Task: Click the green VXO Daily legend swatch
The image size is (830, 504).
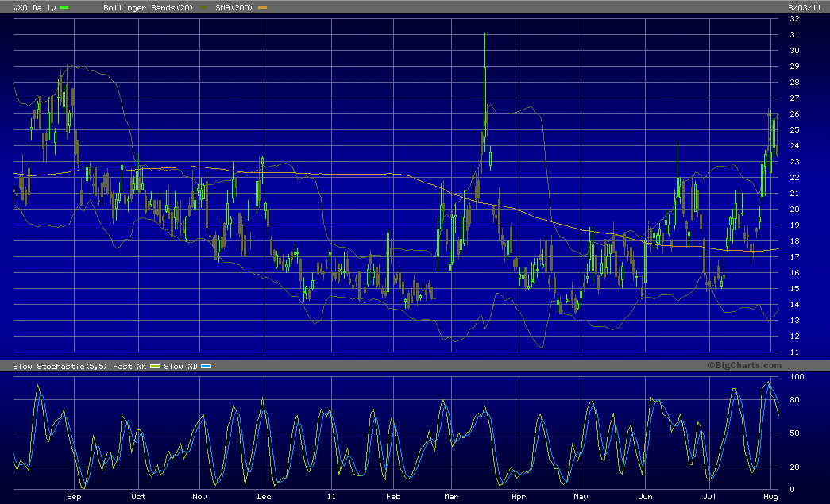Action: 64,7
